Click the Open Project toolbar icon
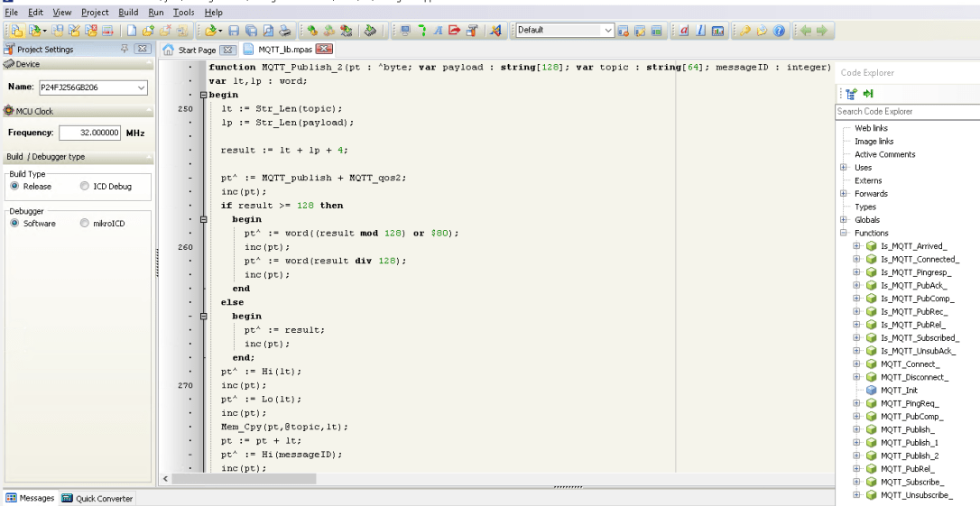The height and width of the screenshot is (506, 980). (34, 30)
